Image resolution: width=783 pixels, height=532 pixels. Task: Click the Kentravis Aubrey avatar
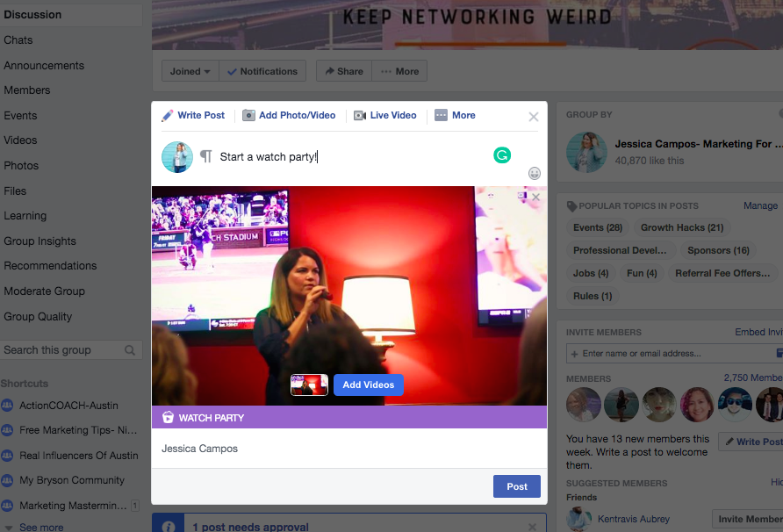click(579, 519)
